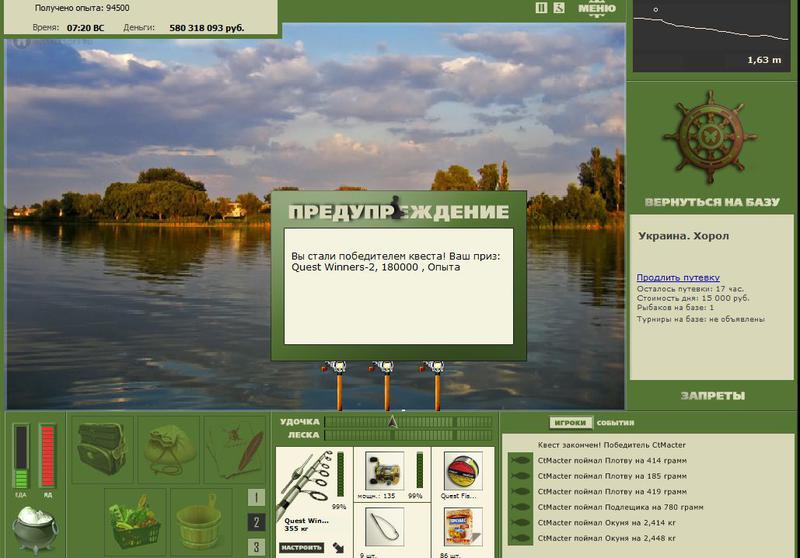Click the right fishing rod on the water
Viewport: 800px width, 558px height.
pos(436,386)
